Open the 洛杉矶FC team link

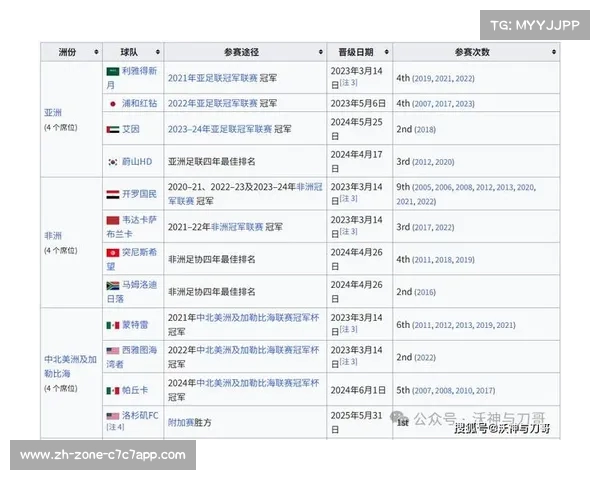tap(140, 416)
